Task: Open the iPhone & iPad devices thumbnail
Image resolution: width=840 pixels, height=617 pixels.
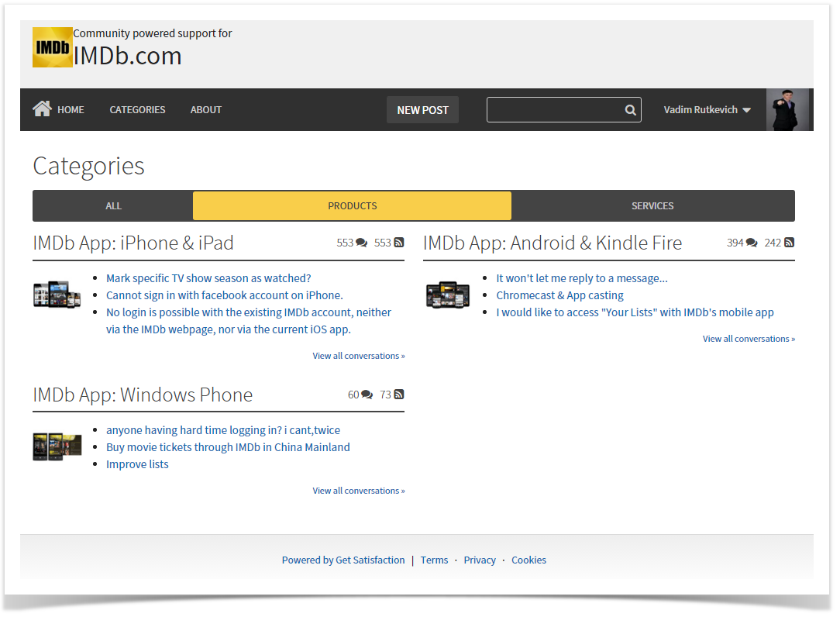Action: click(x=57, y=295)
